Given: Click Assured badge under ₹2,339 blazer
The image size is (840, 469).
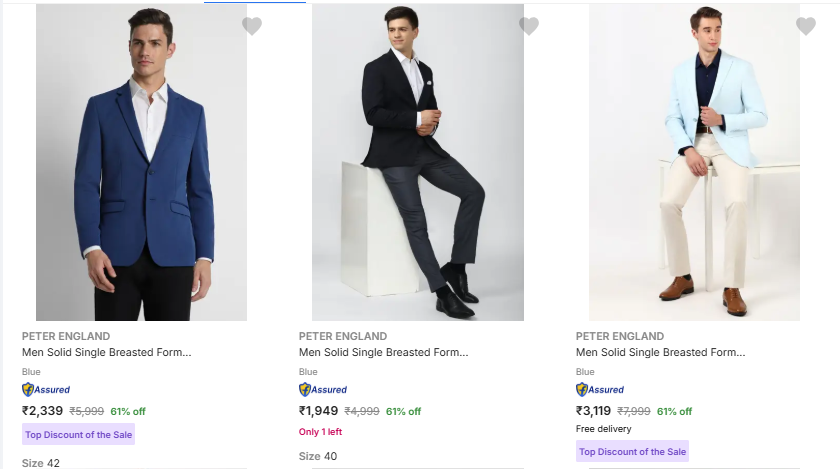Looking at the screenshot, I should (46, 390).
